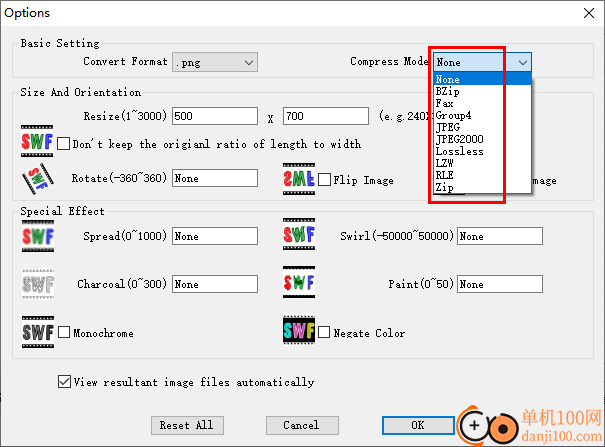605x447 pixels.
Task: Choose Group4 compress mode
Action: pos(482,115)
